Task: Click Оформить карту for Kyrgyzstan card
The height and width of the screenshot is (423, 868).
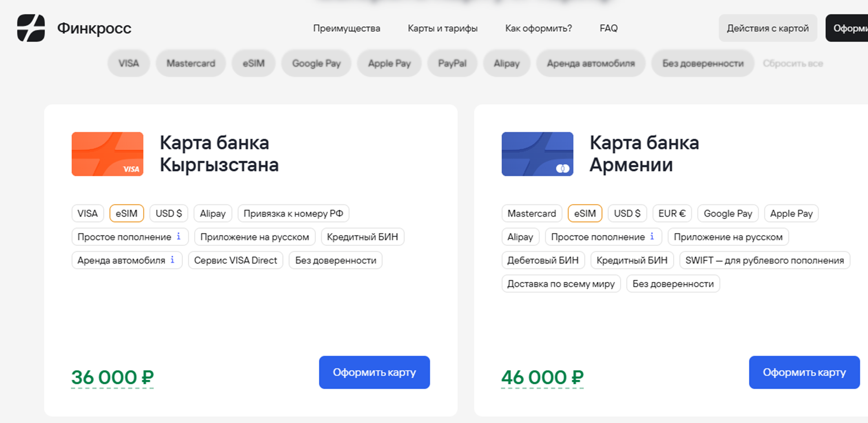Action: (374, 372)
